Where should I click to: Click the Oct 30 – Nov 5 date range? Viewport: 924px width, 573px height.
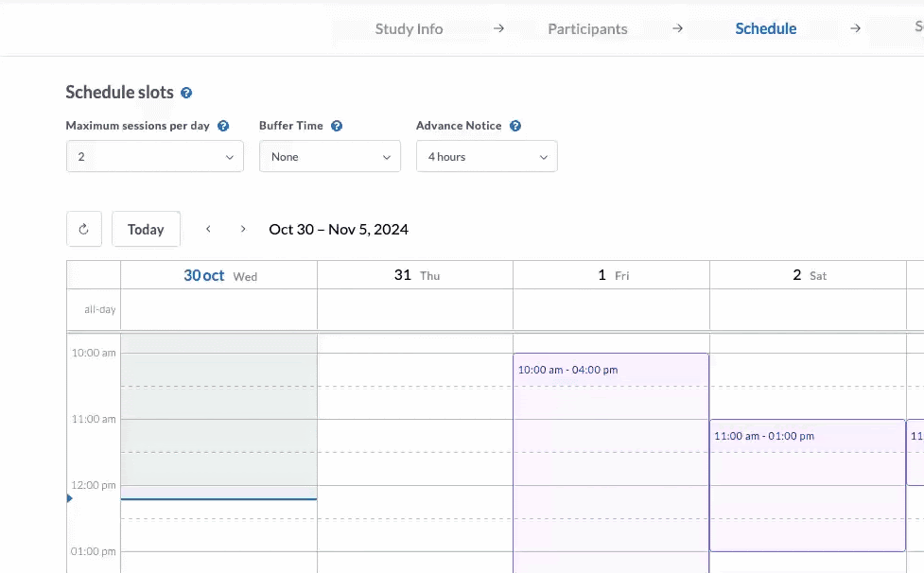pos(338,229)
